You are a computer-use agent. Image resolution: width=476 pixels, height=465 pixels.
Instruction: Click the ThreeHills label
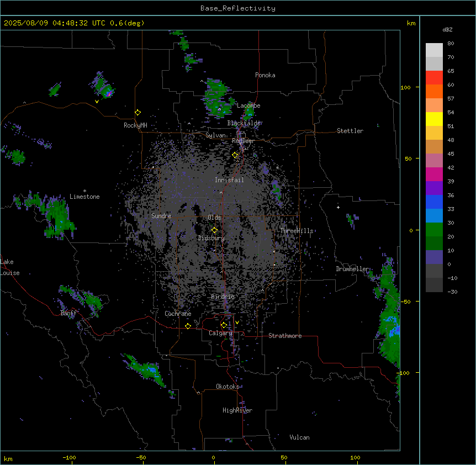tap(297, 231)
